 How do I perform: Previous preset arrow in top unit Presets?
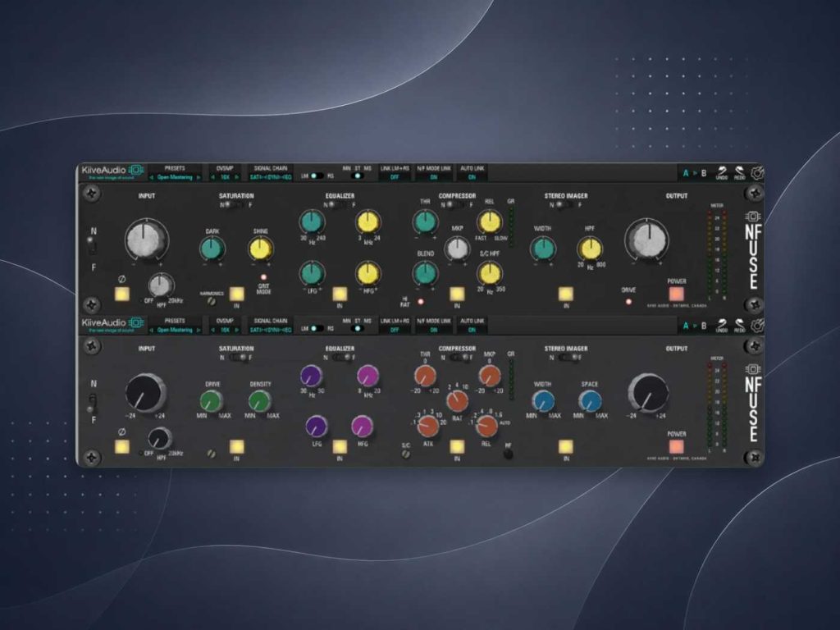point(152,177)
